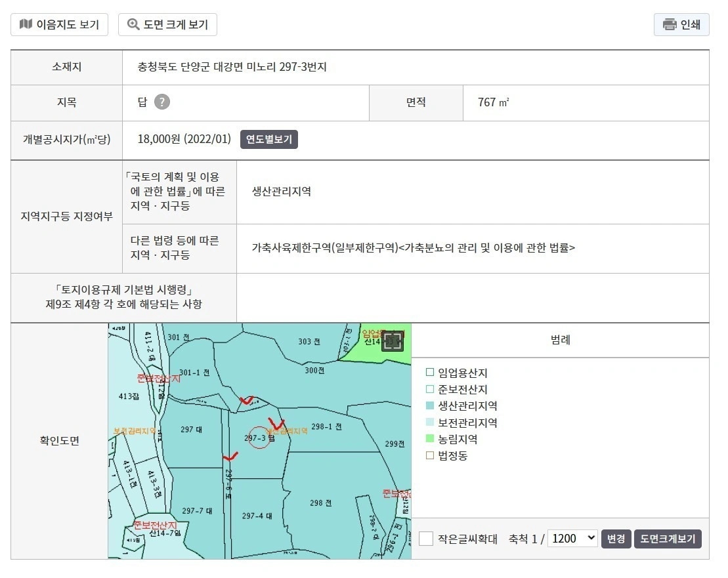The image size is (728, 578).
Task: Click parcel 299전 on map
Action: 395,444
